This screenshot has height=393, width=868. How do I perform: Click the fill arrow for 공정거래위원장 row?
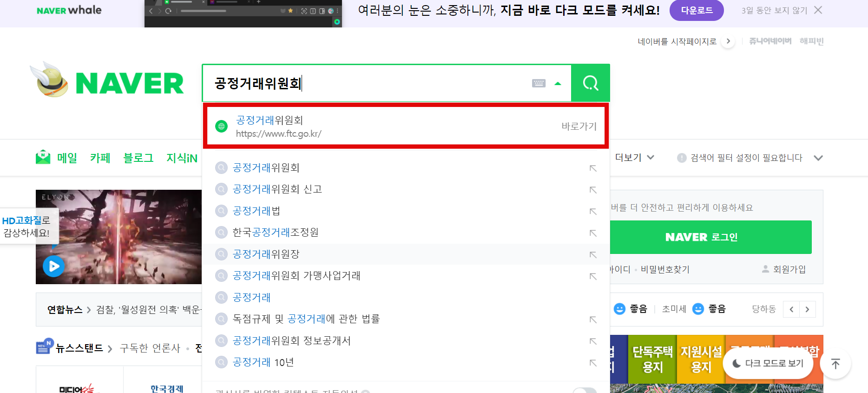click(x=593, y=255)
